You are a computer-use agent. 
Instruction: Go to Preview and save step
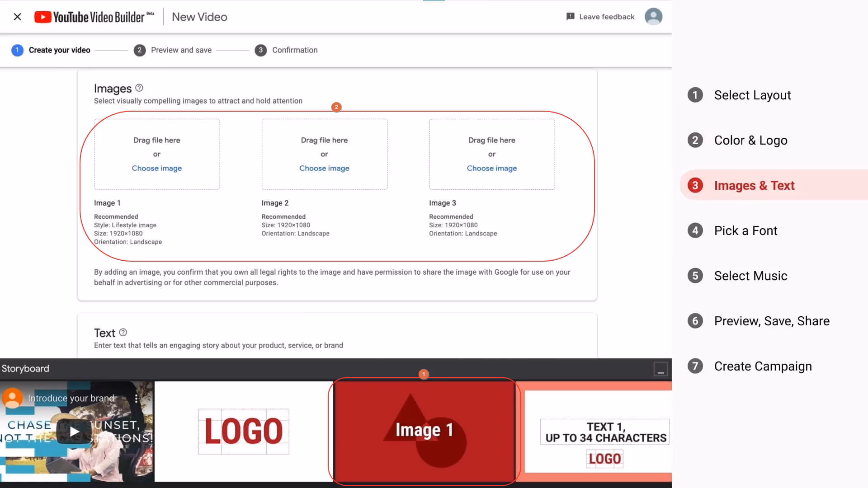click(x=181, y=50)
